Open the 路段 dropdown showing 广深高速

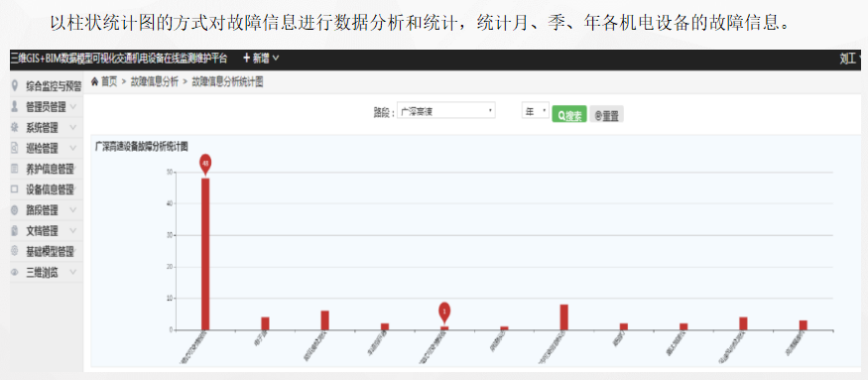(446, 111)
